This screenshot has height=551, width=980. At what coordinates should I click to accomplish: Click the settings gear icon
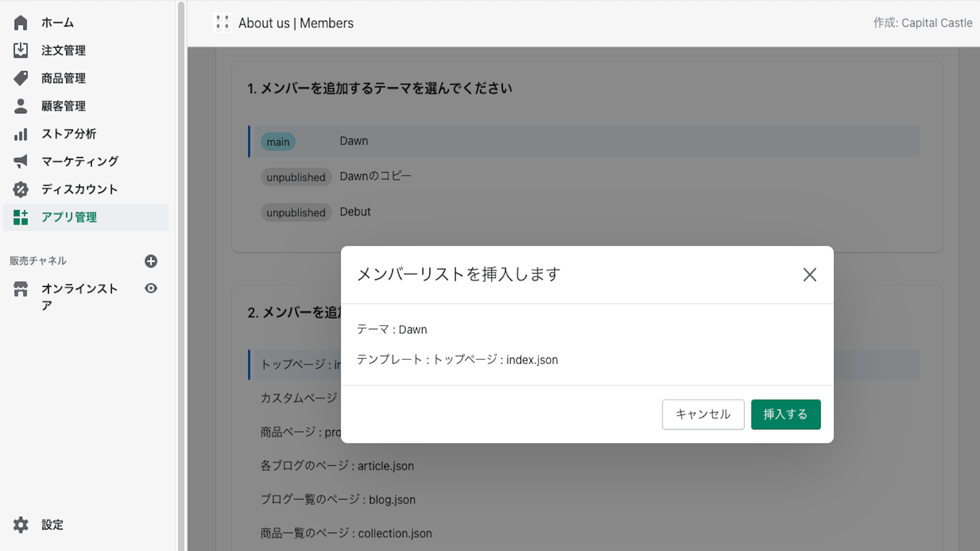(21, 525)
